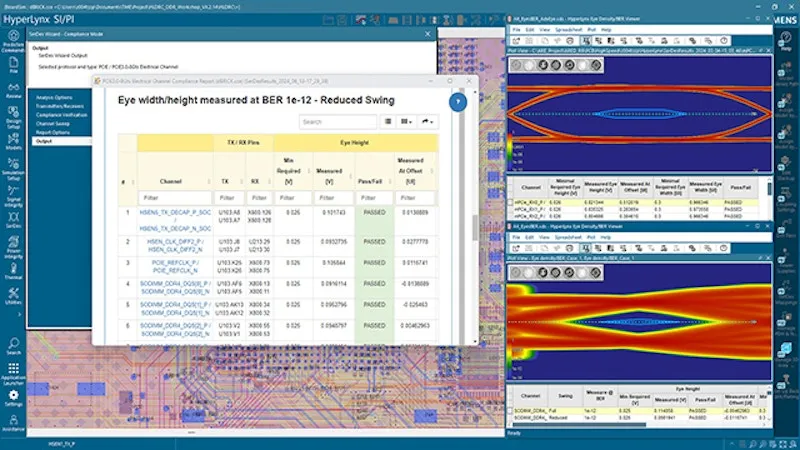Open Utilities in the left sidebar
800x450 pixels.
(x=13, y=296)
